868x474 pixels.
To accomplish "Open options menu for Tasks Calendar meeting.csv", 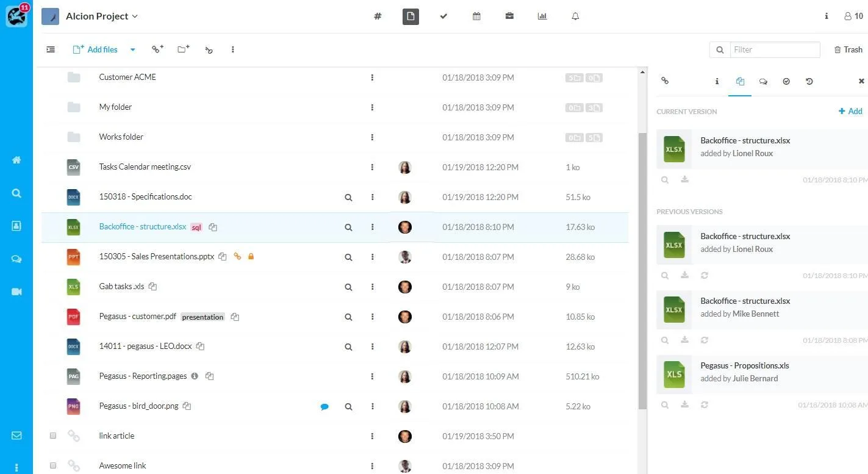I will click(x=372, y=167).
